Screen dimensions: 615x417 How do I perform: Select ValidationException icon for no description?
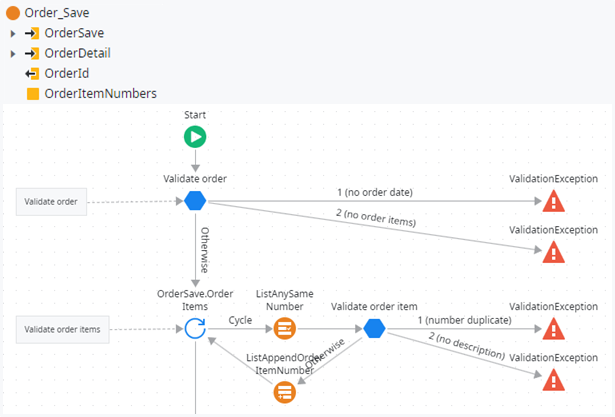[x=553, y=380]
